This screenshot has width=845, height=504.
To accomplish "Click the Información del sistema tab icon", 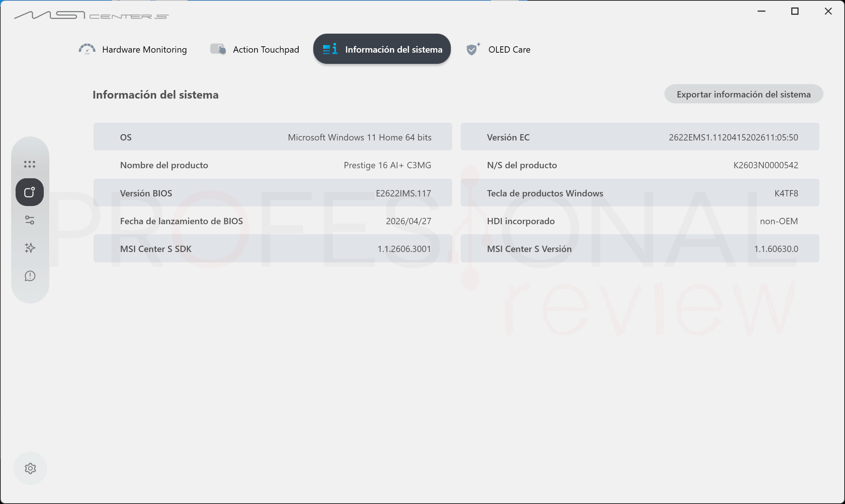I will 330,49.
